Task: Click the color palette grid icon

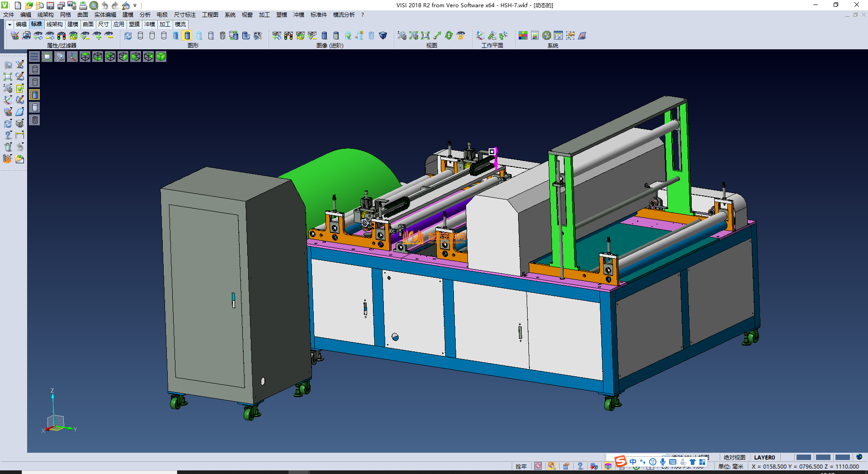Action: click(523, 36)
